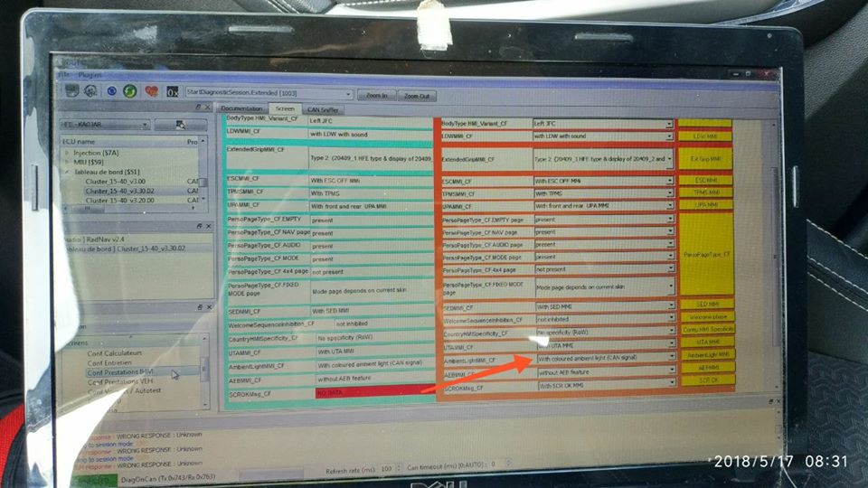
Task: Open the Plugins menu
Action: pos(90,75)
